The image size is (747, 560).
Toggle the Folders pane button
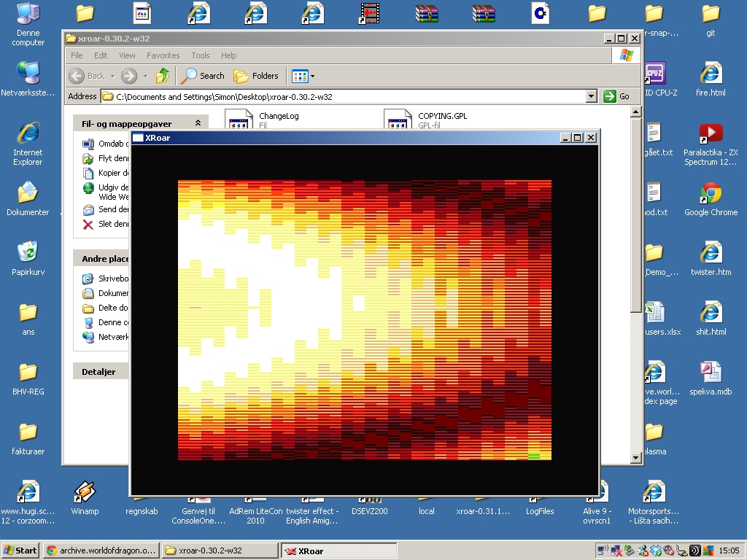pos(256,76)
